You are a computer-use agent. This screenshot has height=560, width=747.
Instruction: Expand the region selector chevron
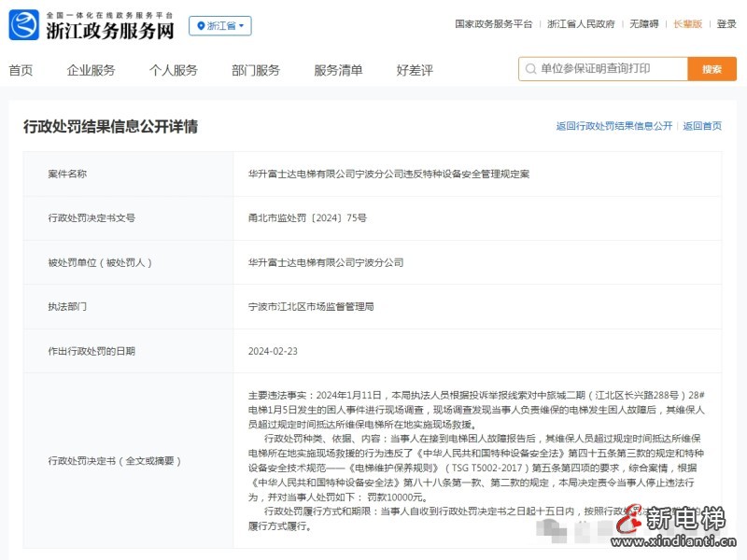tap(241, 25)
